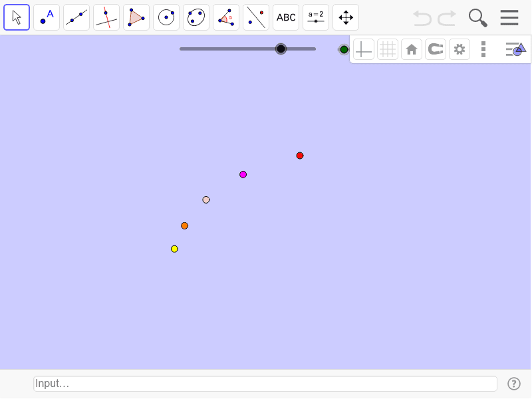Select the Circle with Center tool

point(166,17)
